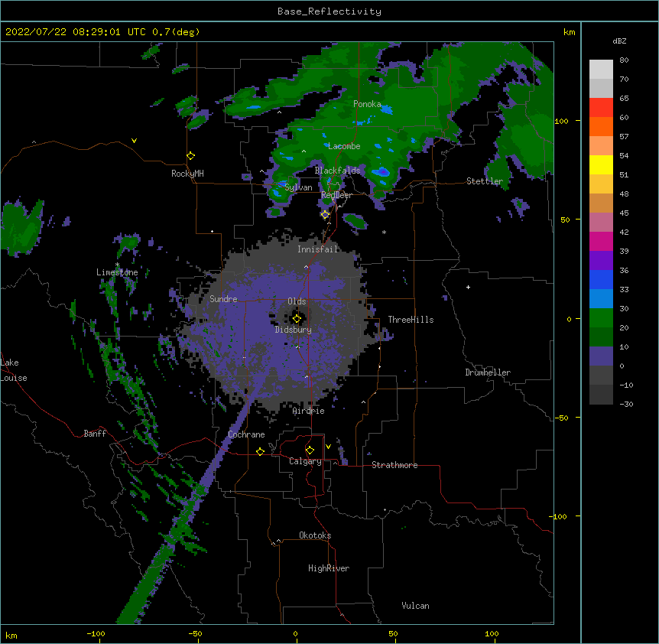Viewport: 659px width, 644px height.
Task: Click the 57 value on dBZ legend
Action: point(624,137)
